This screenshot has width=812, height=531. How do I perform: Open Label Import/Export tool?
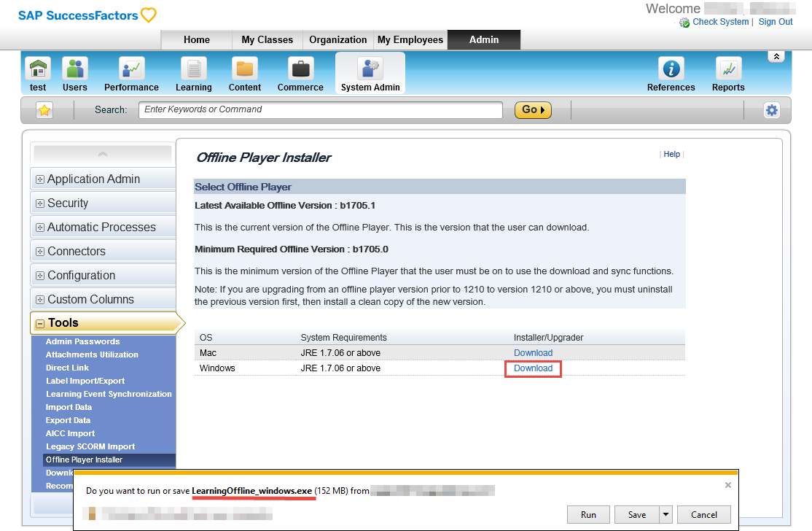(x=85, y=381)
